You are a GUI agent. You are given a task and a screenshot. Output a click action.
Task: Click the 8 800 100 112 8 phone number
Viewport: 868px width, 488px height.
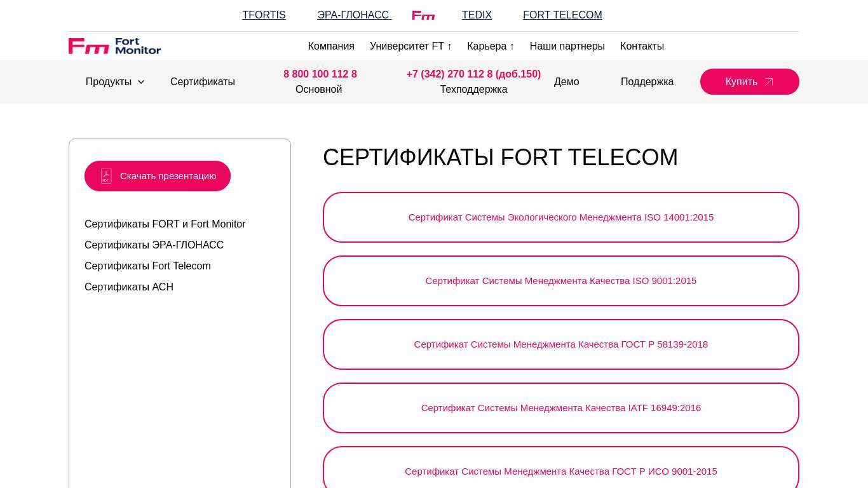tap(320, 74)
